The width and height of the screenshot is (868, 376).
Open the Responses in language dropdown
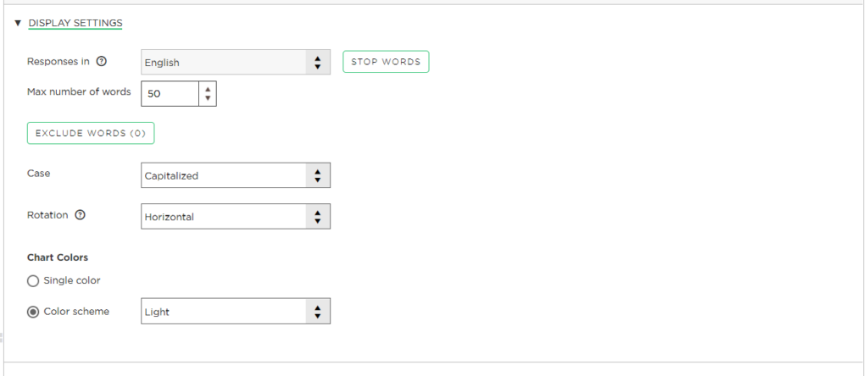pos(225,62)
